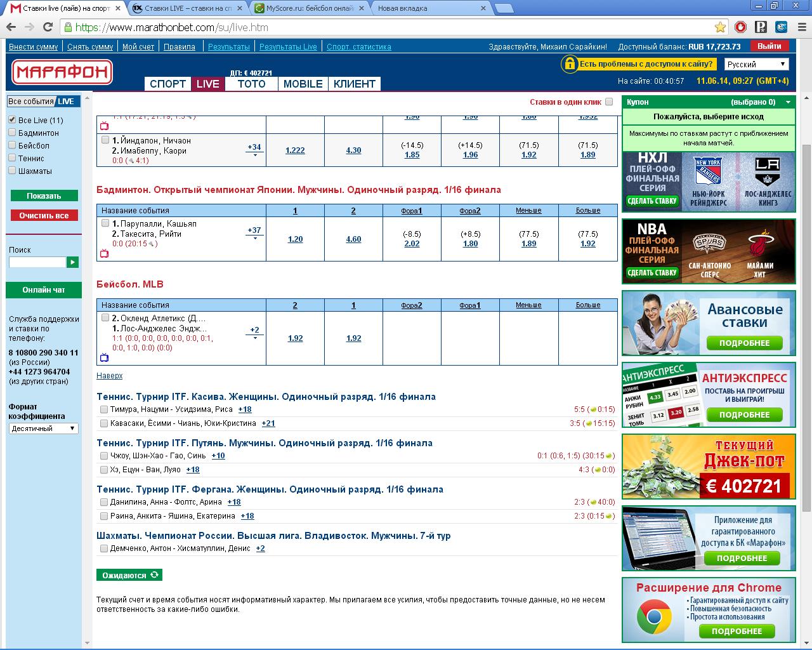Click the search go arrow button
Screen dimensions: 812x650
coord(73,262)
